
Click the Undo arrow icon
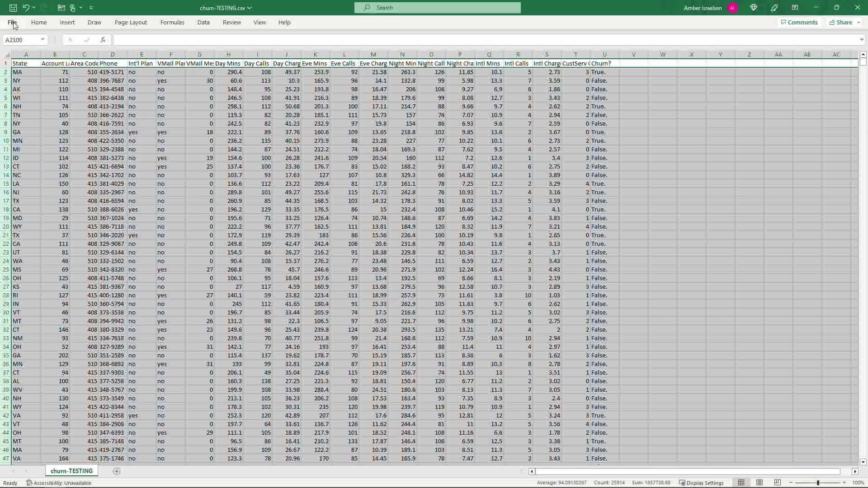click(26, 8)
